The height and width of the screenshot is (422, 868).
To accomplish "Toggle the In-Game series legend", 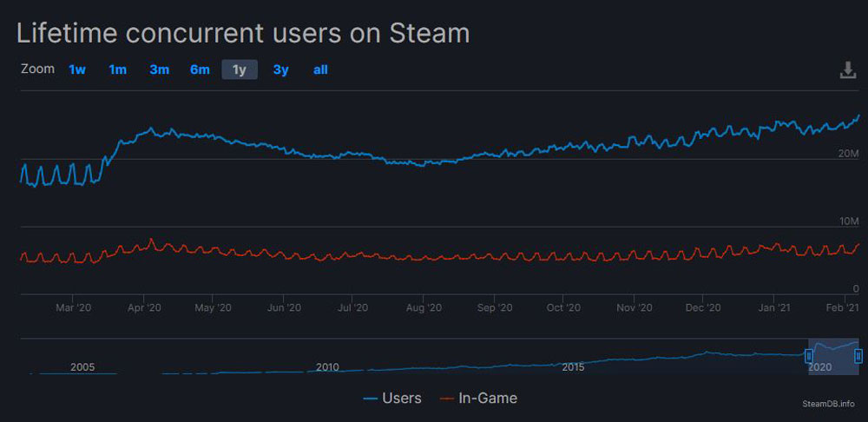I will coord(479,399).
